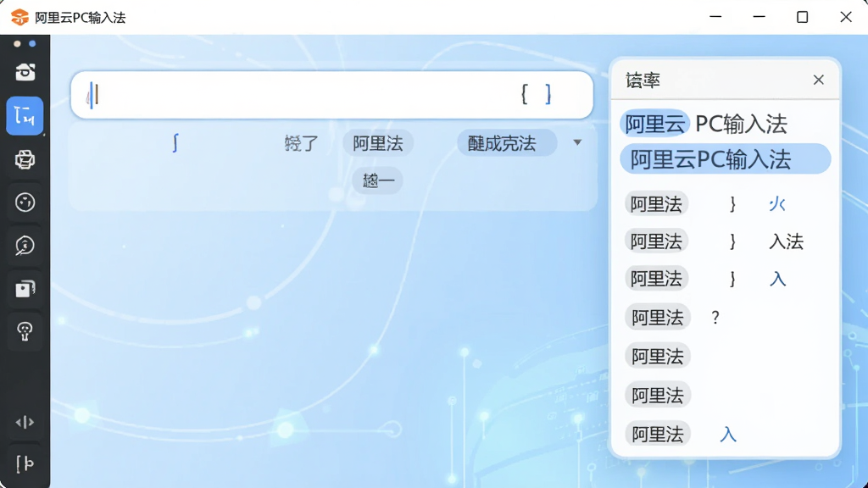Open the round face sidebar icon
This screenshot has height=488, width=868.
coord(25,202)
